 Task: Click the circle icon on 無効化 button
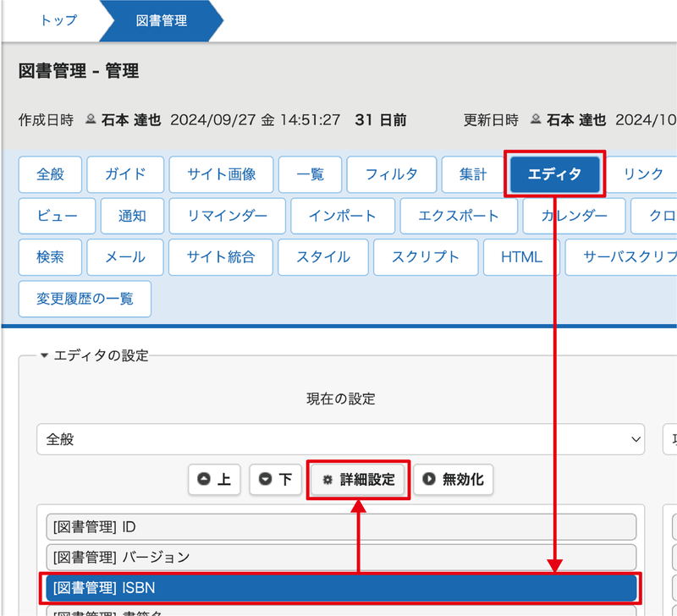coord(430,480)
